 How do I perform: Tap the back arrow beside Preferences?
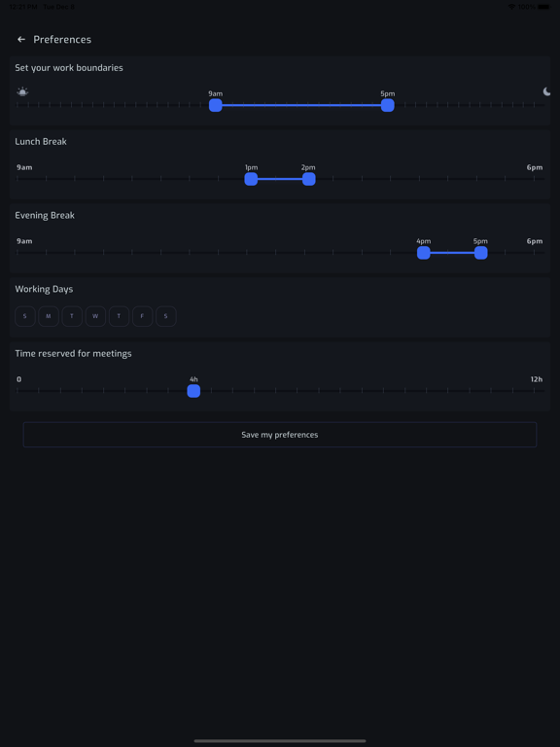tap(21, 40)
